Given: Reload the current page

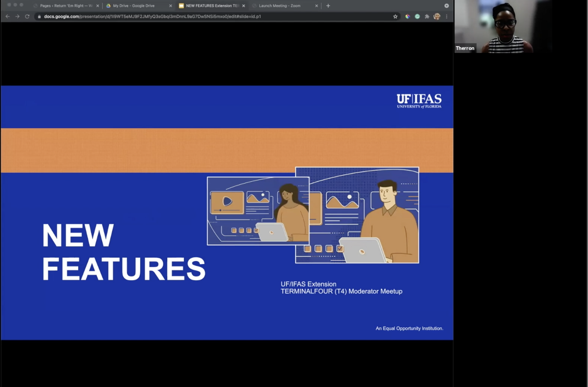Looking at the screenshot, I should (x=27, y=17).
